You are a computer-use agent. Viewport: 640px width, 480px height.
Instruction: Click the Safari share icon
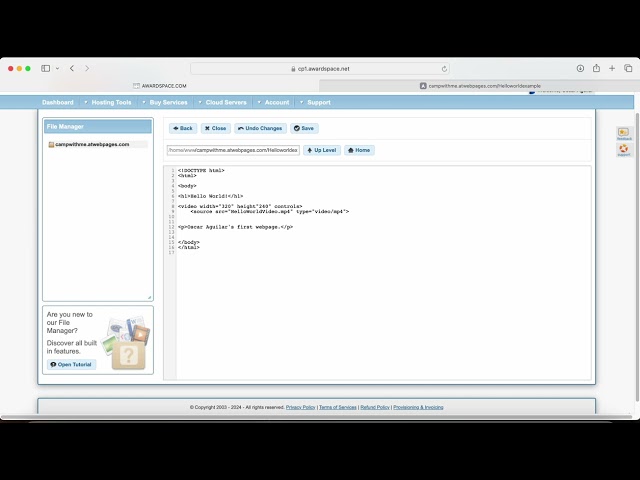tap(596, 68)
